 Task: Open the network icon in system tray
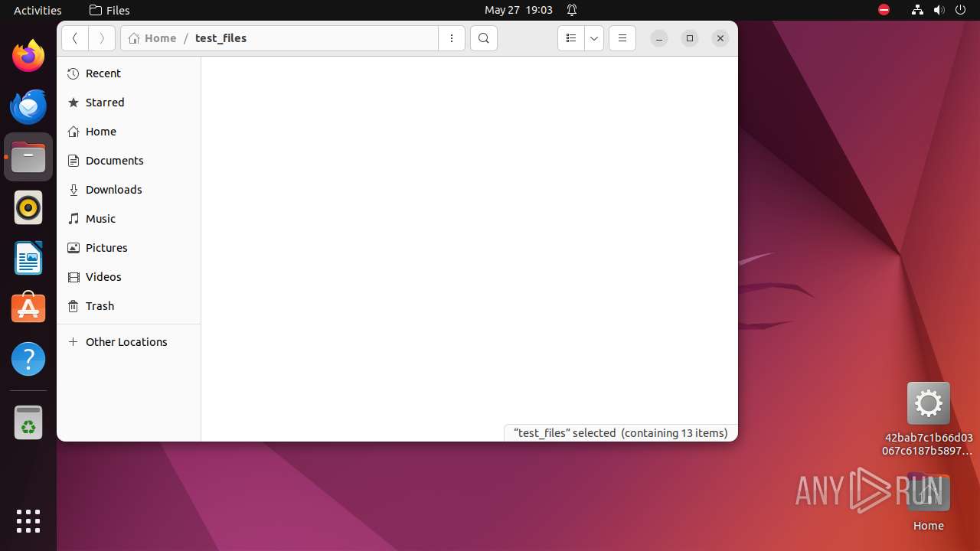click(x=917, y=10)
